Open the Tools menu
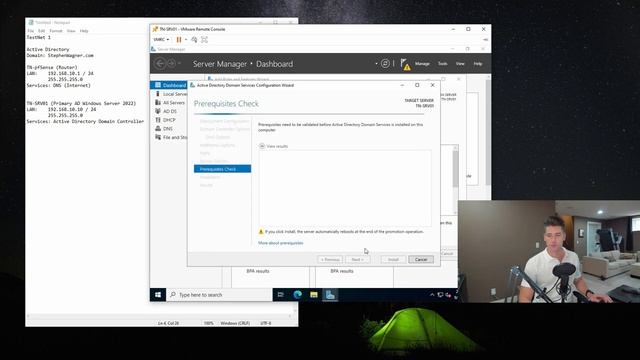The height and width of the screenshot is (360, 640). [x=442, y=64]
